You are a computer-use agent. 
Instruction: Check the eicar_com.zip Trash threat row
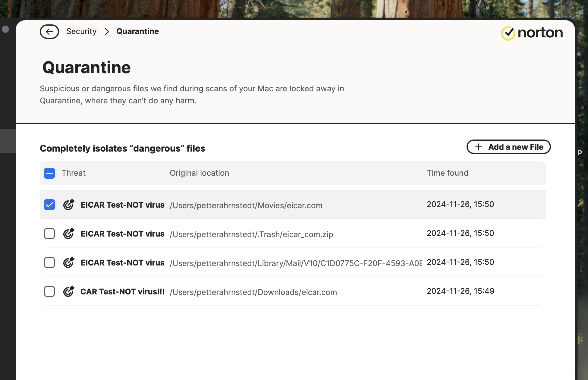point(49,234)
